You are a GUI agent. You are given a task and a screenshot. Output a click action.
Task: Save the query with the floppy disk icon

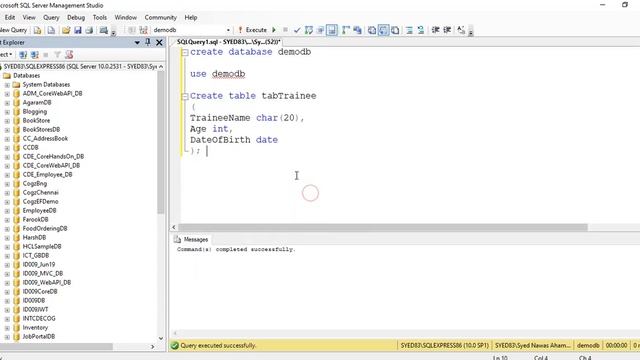(x=78, y=30)
